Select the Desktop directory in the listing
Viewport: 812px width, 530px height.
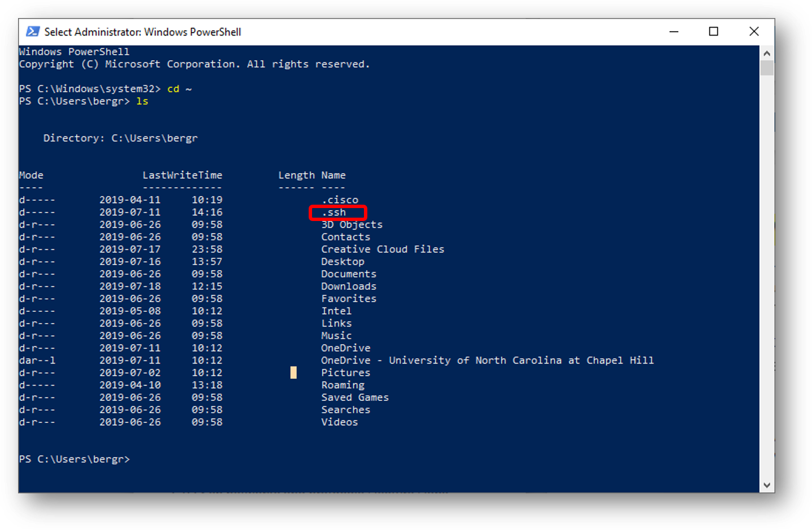click(x=342, y=261)
